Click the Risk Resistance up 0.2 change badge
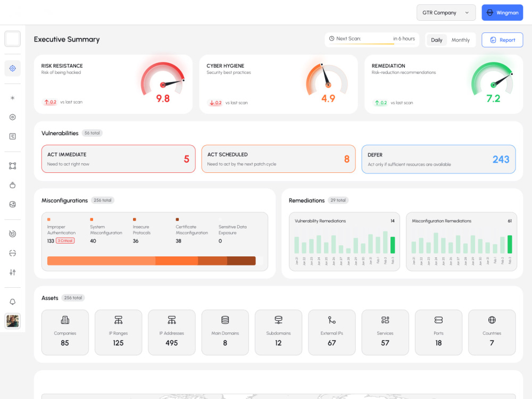 click(50, 102)
